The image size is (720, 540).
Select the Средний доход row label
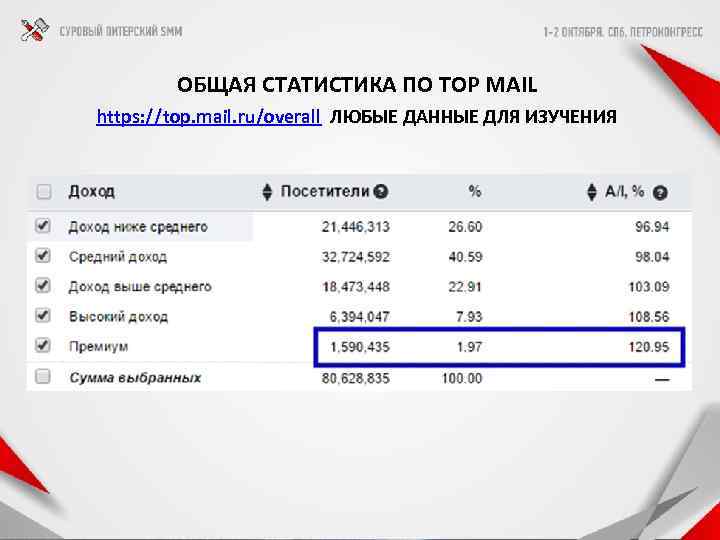(118, 257)
